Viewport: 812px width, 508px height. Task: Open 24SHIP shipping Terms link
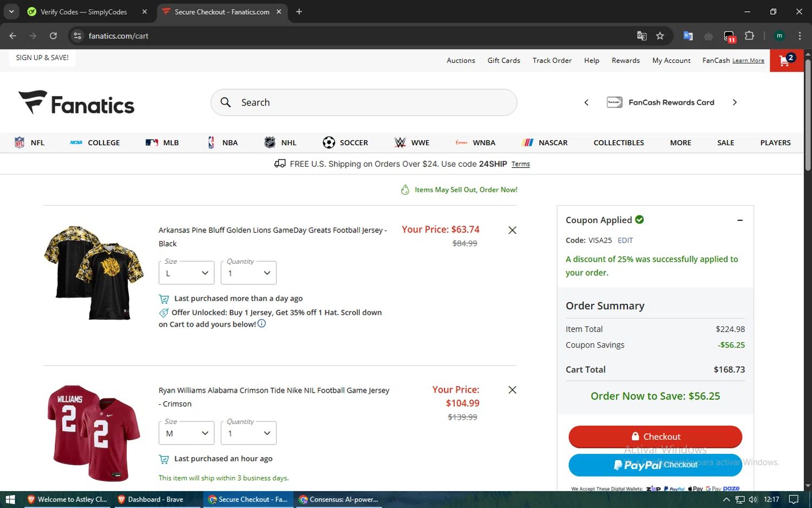pos(520,164)
